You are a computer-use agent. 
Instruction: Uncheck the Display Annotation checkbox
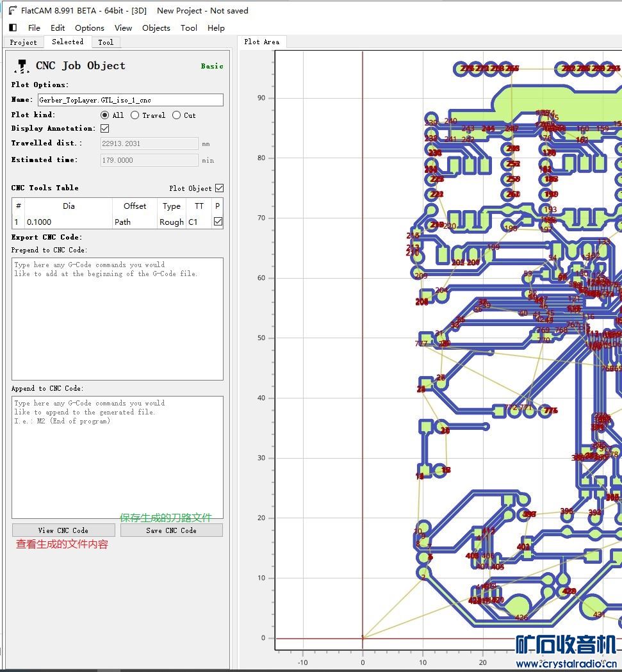coord(105,129)
